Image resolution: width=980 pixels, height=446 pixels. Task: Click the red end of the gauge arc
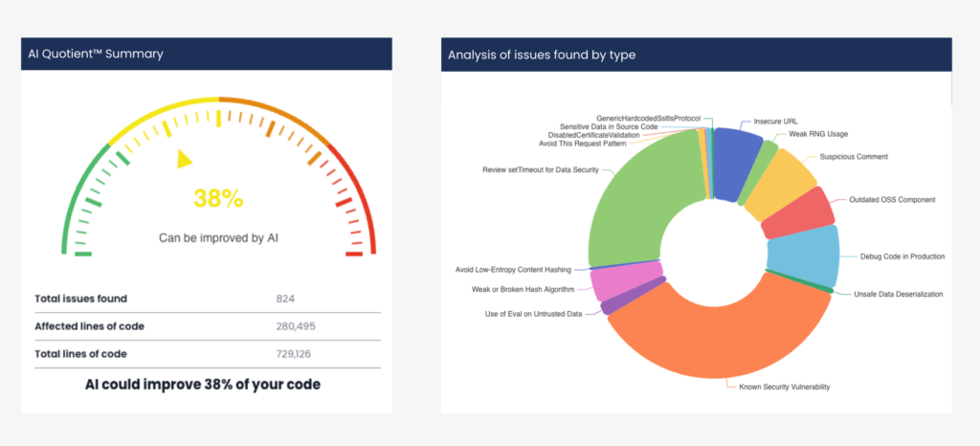click(358, 206)
